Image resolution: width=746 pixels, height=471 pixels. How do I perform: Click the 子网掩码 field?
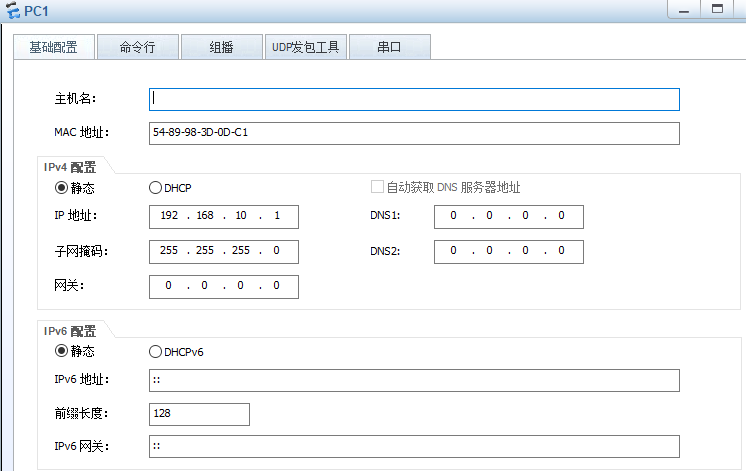[224, 252]
